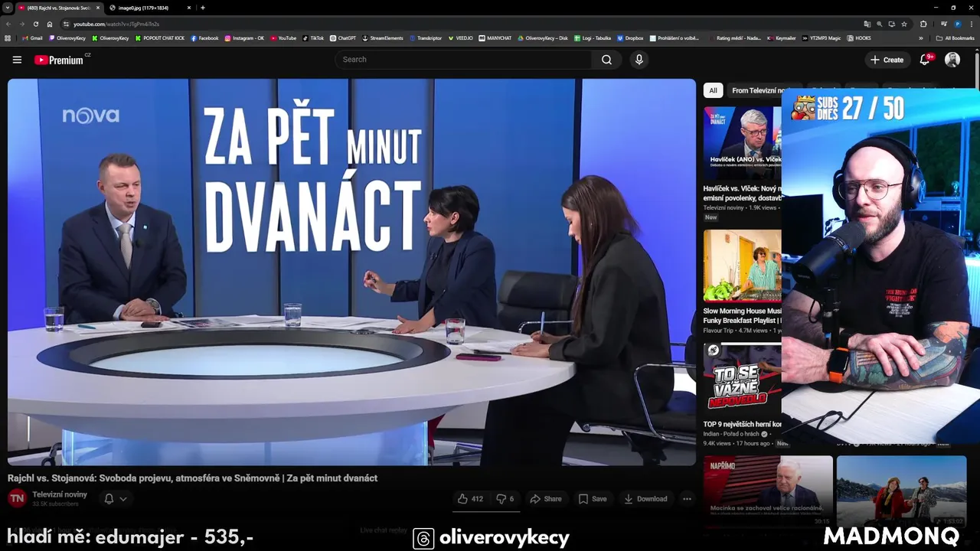The width and height of the screenshot is (980, 551).
Task: Open the YT2MP3 Magic bookmark
Action: coord(821,37)
